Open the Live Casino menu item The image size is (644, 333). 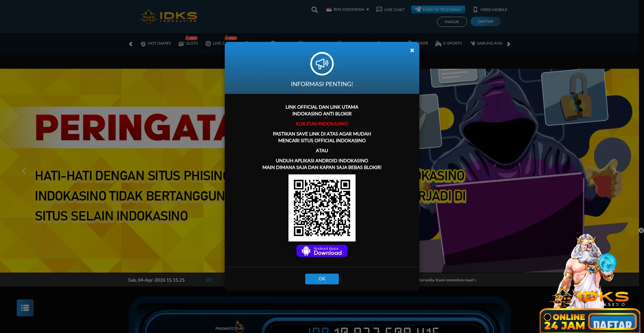(x=215, y=43)
